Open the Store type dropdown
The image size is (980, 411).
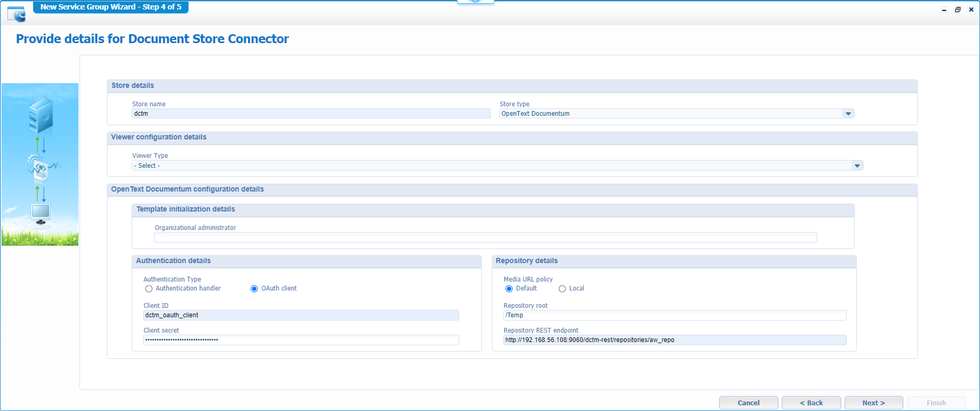coord(848,114)
